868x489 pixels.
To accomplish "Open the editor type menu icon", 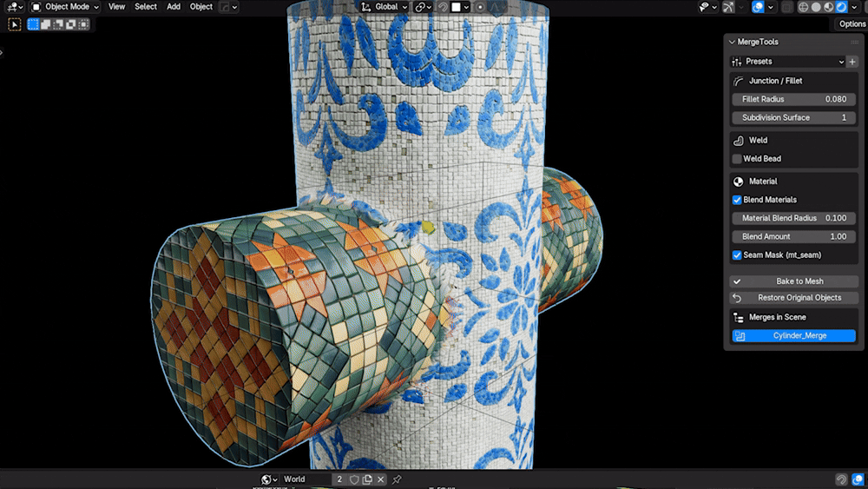I will (x=15, y=7).
